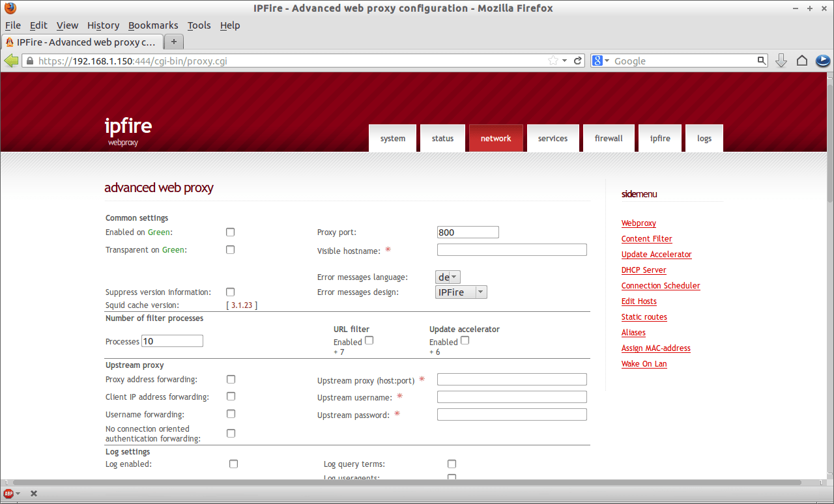This screenshot has height=504, width=834.
Task: Open the Update Accelerator sidebar link
Action: pos(656,254)
